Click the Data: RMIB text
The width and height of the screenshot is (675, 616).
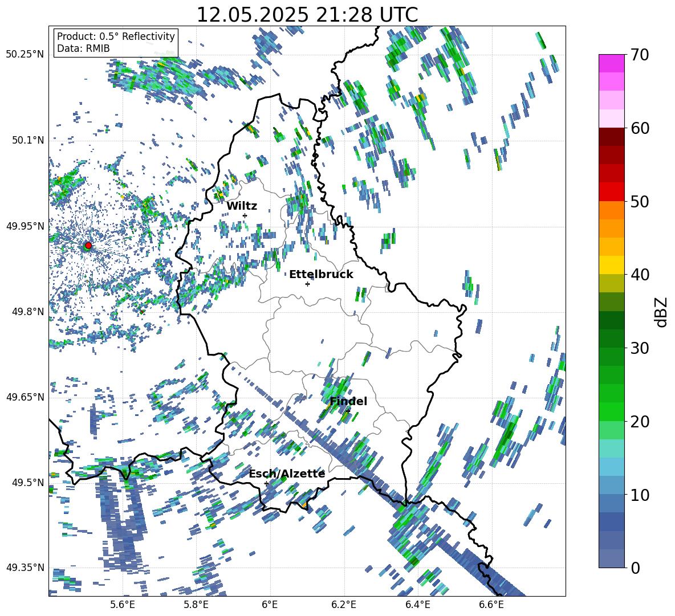pyautogui.click(x=83, y=48)
